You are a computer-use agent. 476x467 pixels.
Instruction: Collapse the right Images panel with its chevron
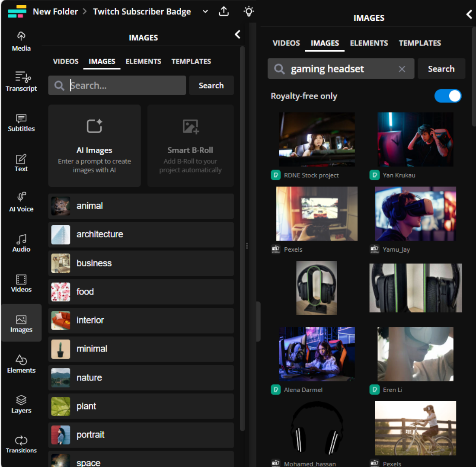coord(469,14)
